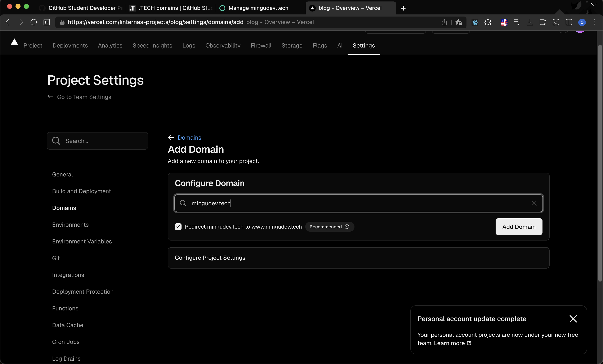Click the page vertical scrollbar
The image size is (603, 364).
(600, 163)
